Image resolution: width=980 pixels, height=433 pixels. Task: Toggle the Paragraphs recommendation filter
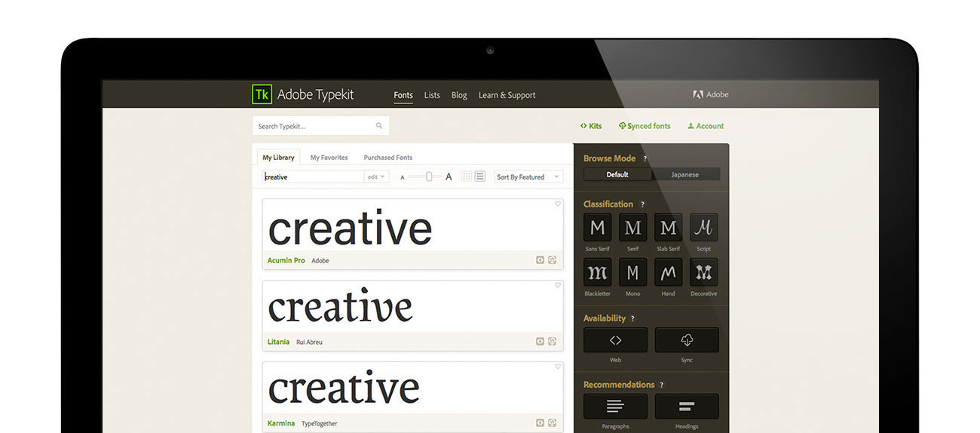[x=615, y=407]
